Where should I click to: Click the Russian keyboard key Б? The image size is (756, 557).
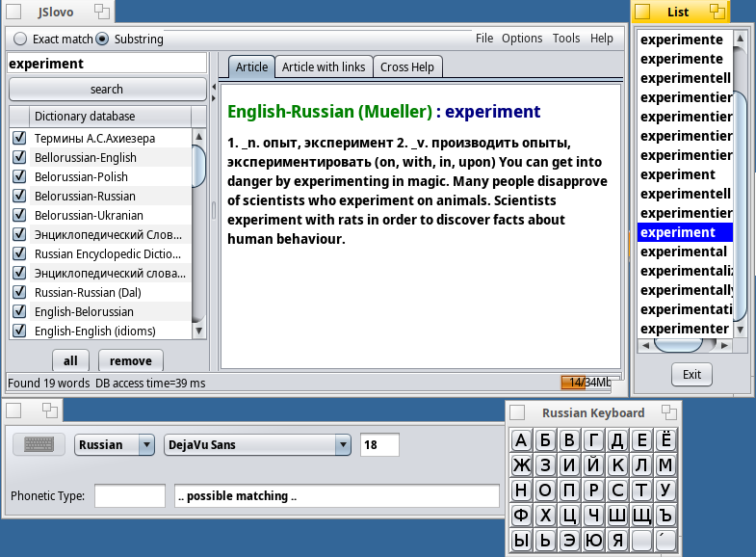(545, 440)
